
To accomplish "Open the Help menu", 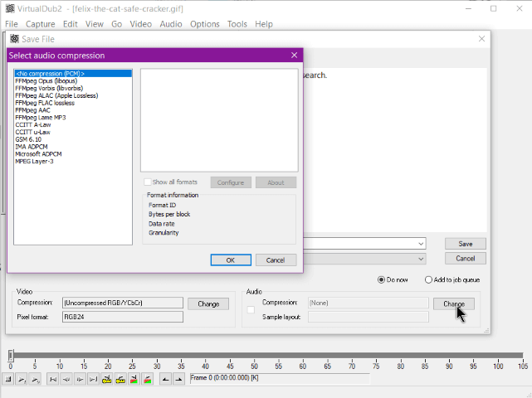I will (264, 24).
